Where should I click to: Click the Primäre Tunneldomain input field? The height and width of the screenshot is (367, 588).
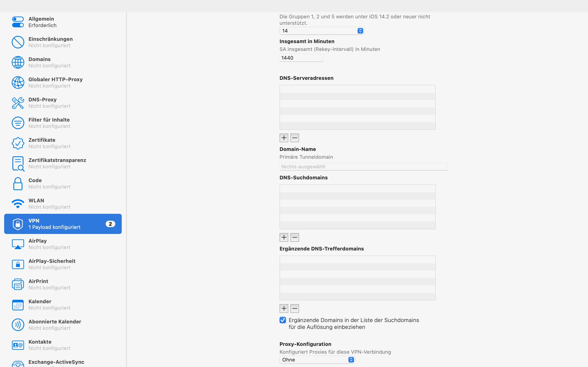(363, 167)
